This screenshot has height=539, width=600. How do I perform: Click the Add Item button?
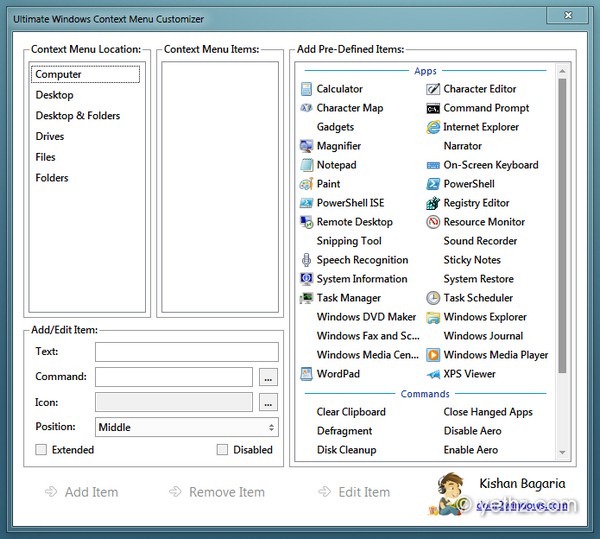pos(81,492)
